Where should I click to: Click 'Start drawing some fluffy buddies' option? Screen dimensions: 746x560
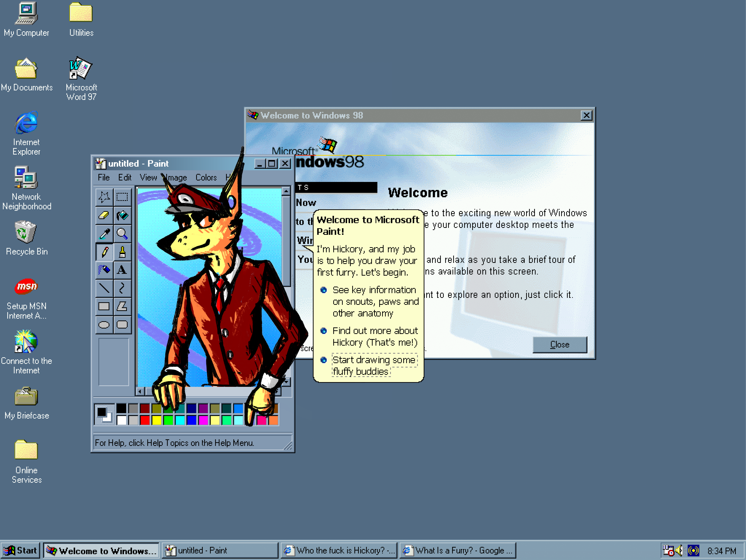click(374, 365)
